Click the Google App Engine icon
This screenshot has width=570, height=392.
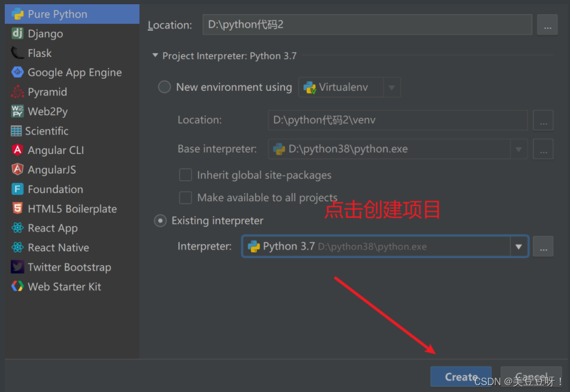pyautogui.click(x=18, y=72)
